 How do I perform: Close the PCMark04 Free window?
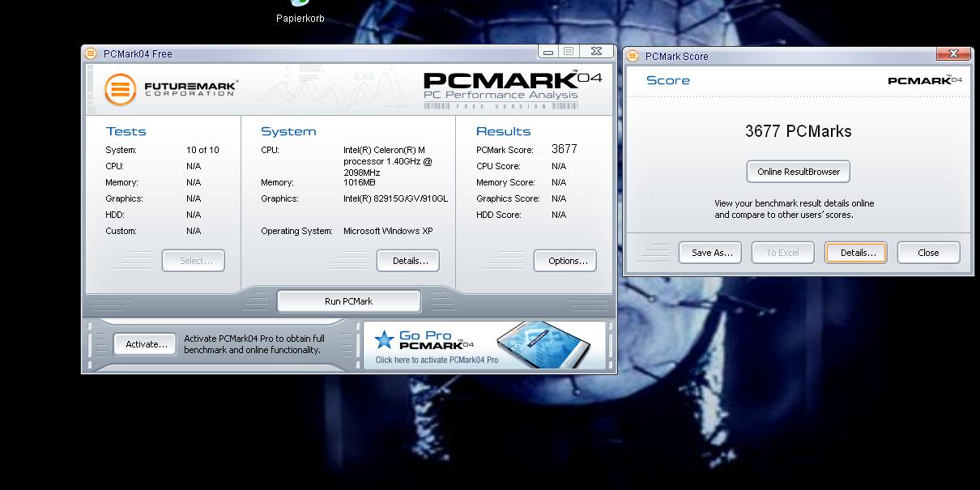point(597,52)
